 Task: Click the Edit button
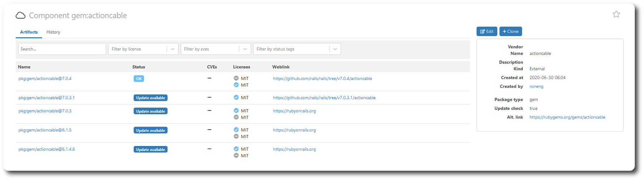coord(487,31)
